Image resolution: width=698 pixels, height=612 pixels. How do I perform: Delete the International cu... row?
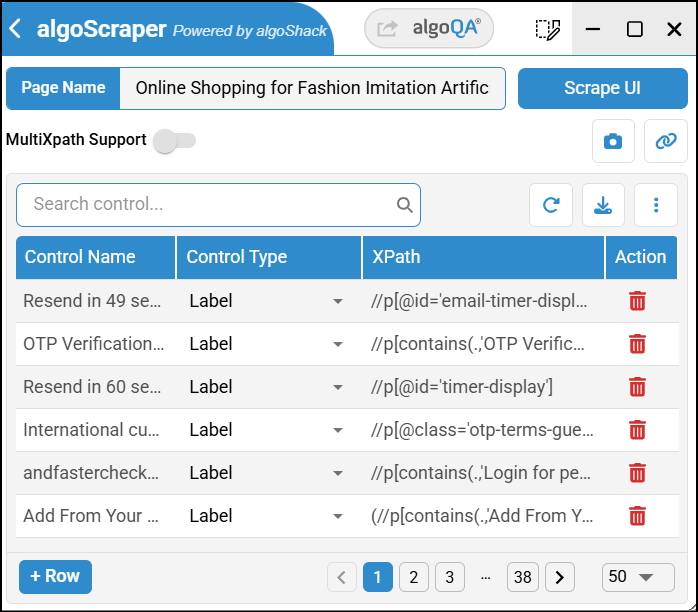coord(637,430)
